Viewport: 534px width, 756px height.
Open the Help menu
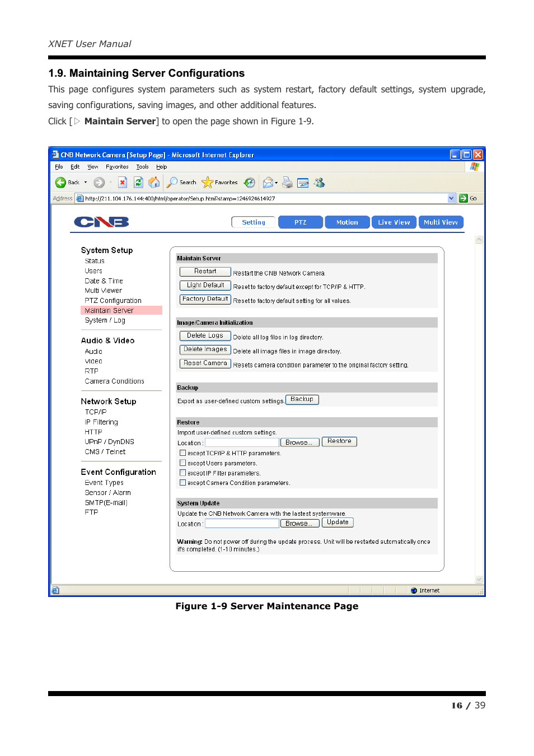162,167
